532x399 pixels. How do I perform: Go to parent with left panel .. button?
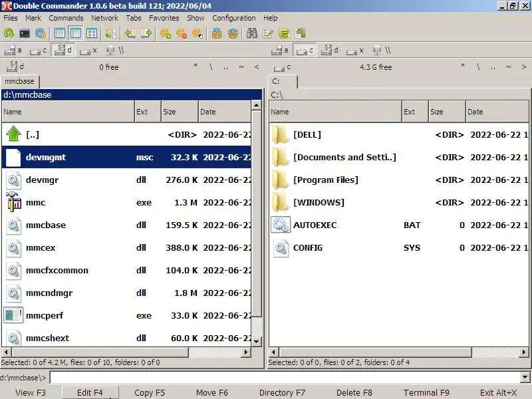click(x=225, y=67)
